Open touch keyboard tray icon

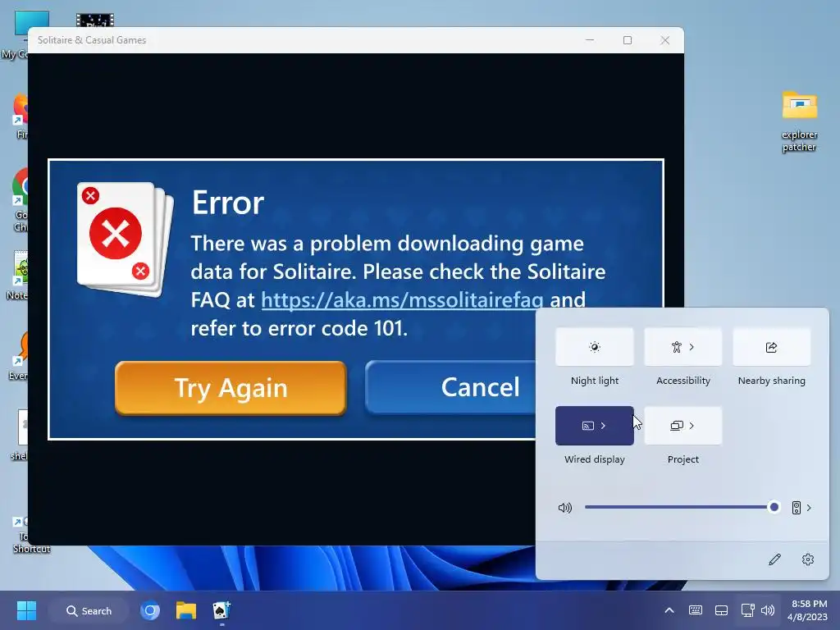tap(696, 610)
